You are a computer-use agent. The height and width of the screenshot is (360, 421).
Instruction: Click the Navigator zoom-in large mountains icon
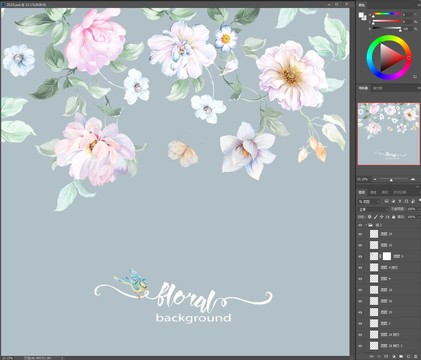click(413, 179)
